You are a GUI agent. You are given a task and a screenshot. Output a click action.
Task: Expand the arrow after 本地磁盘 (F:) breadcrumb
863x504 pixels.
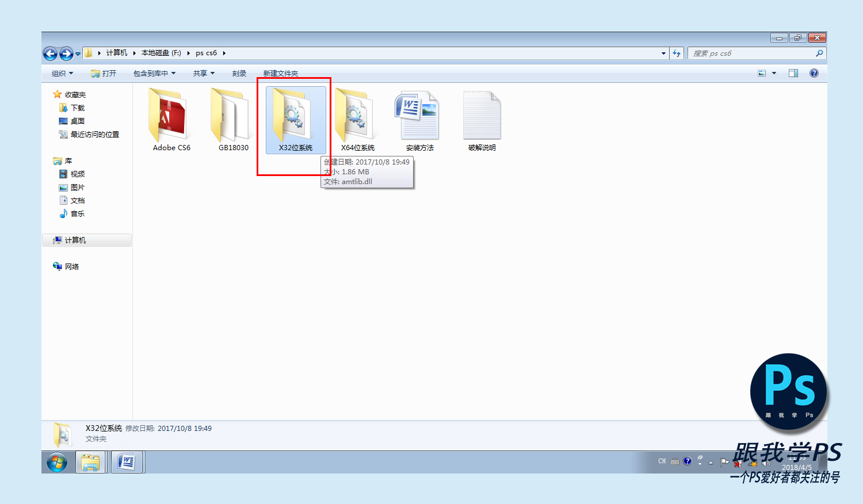coord(188,53)
